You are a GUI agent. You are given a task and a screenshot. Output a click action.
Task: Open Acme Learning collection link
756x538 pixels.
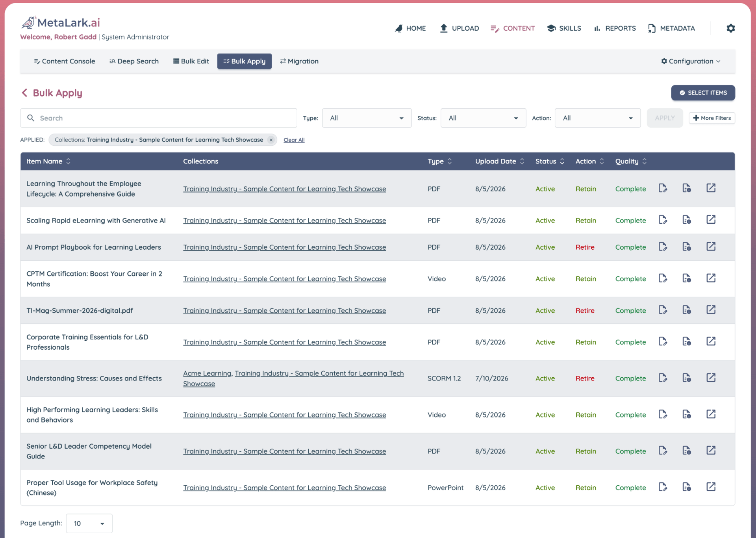point(208,373)
